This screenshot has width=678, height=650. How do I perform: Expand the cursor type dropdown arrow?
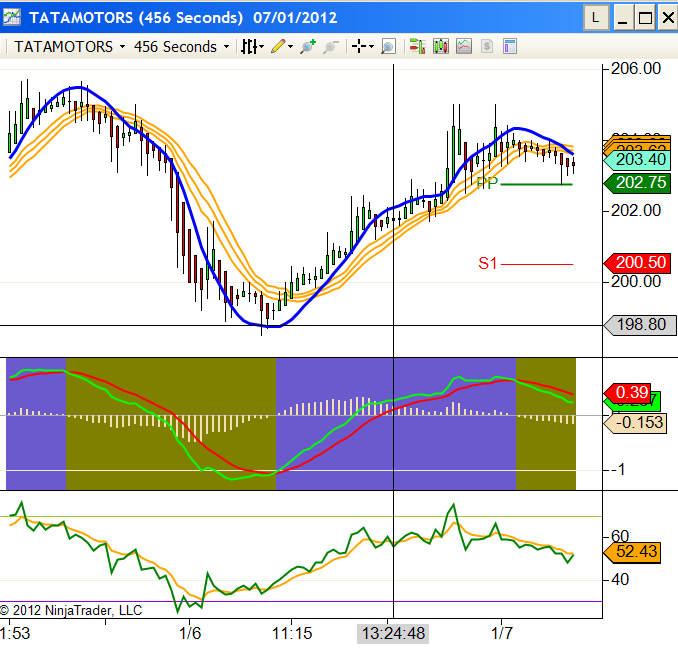(371, 47)
